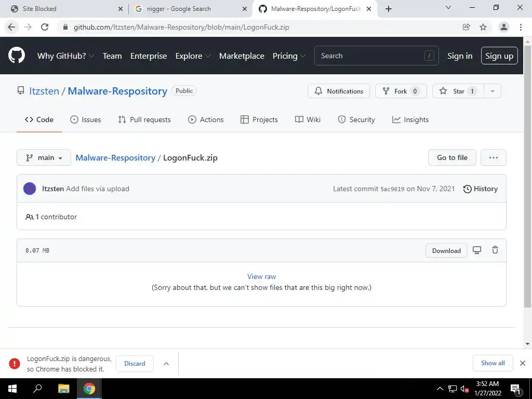Open the notification center icon
Screen dimensions: 532x399
point(516,389)
